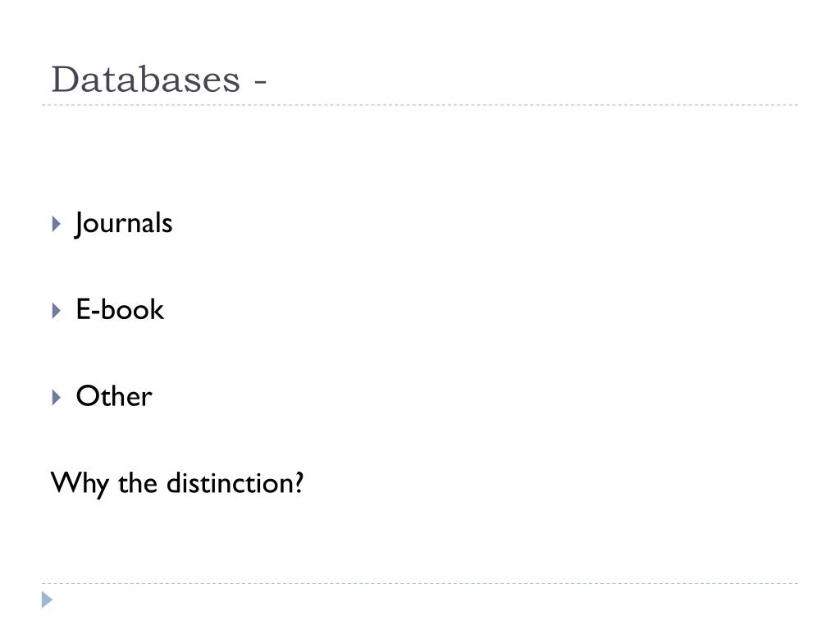840x630 pixels.
Task: Click the Databases title word
Action: 146,80
